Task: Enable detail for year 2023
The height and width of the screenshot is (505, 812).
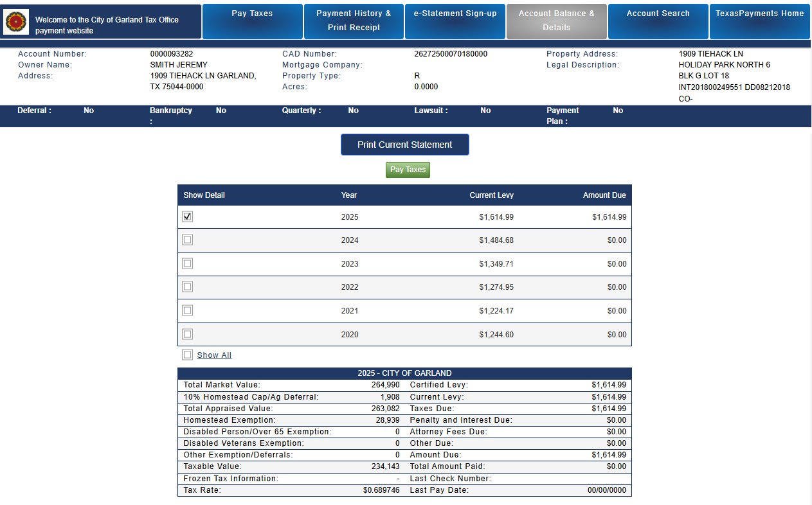Action: click(187, 263)
